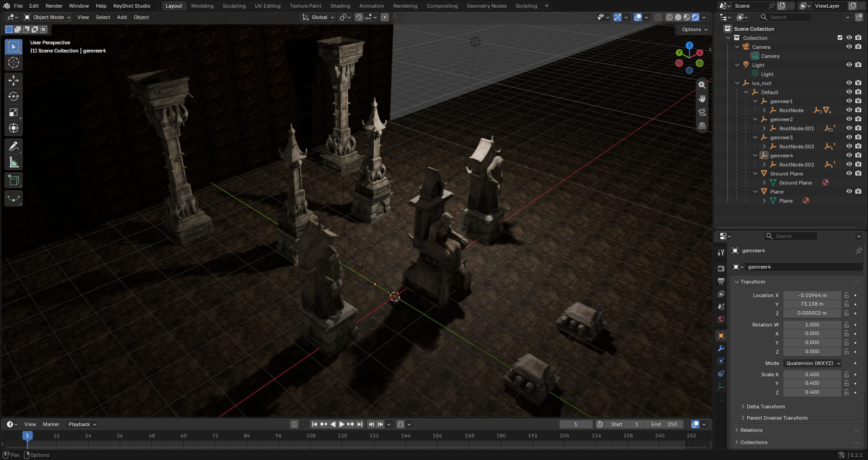
Task: Switch to Modeling workspace tab
Action: point(202,6)
